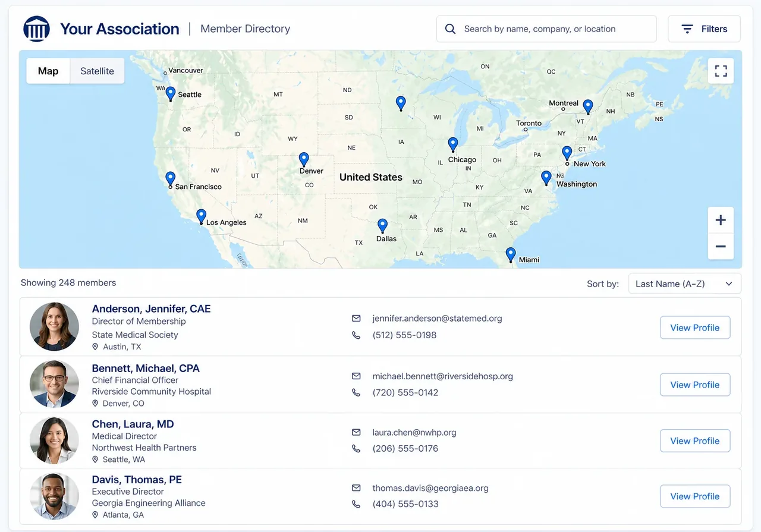This screenshot has height=532, width=761.
Task: Click Laura Chen's profile photo
Action: point(55,441)
